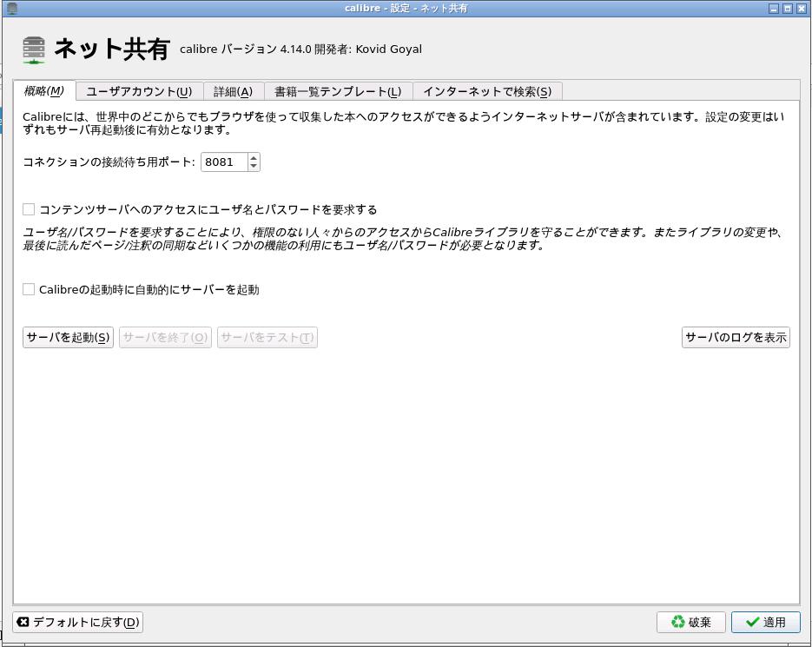The width and height of the screenshot is (812, 647).
Task: Click the port number field showing 8081
Action: click(x=224, y=162)
